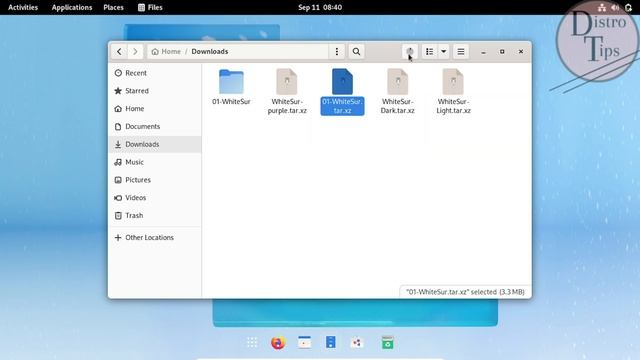Screen dimensions: 640x360
Task: Minimize the Files window
Action: [483, 52]
